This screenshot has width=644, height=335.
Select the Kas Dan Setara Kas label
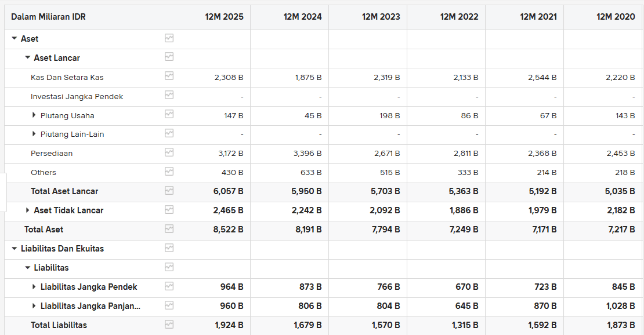coord(67,77)
